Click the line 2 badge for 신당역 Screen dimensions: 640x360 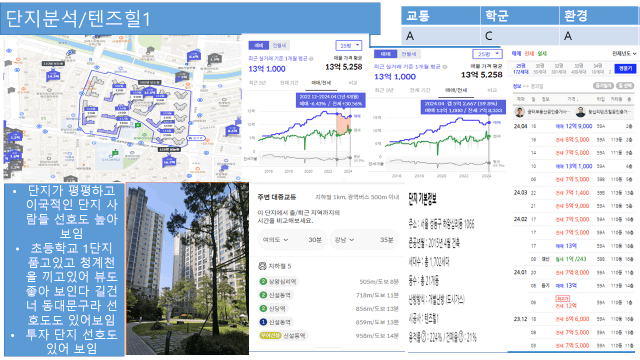(263, 309)
